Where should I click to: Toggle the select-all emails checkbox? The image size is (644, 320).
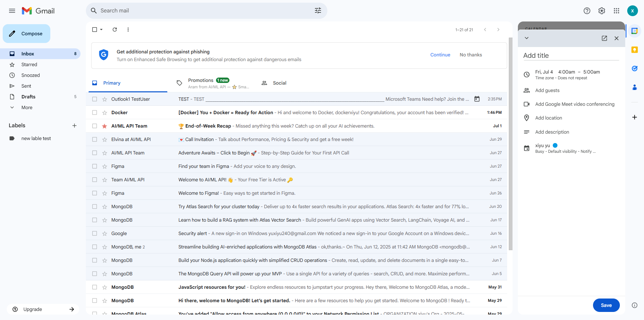(95, 30)
